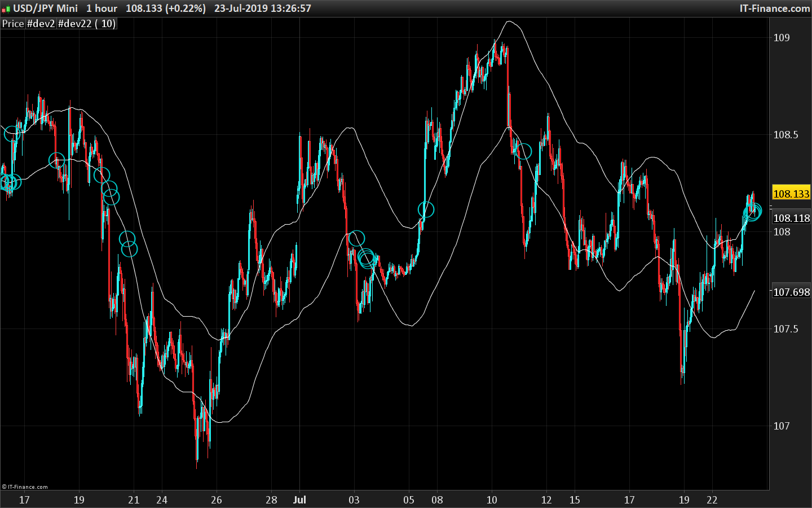
Task: Click the 108.5 price axis label
Action: pos(785,135)
